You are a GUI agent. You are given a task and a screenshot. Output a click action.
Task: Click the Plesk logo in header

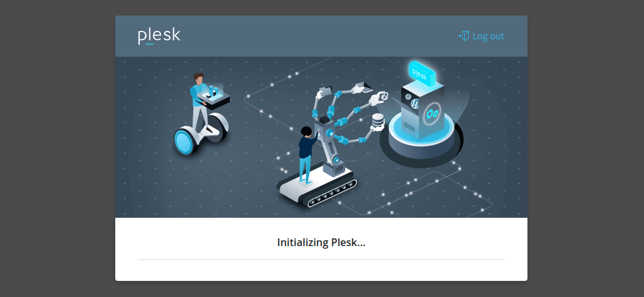159,36
